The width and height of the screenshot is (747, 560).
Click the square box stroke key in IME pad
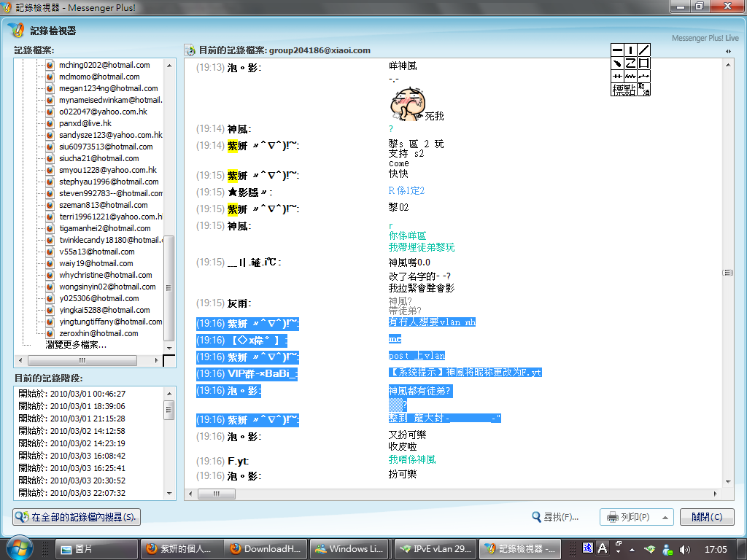tap(643, 63)
